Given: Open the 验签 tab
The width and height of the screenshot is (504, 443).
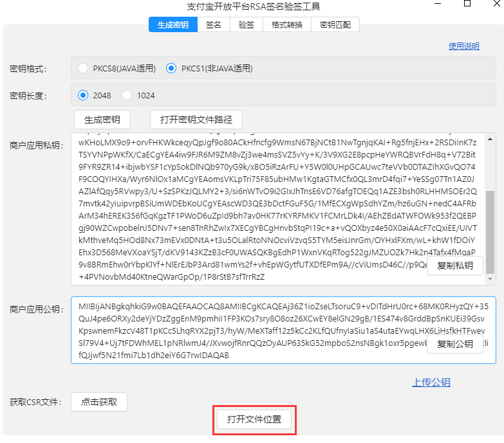Looking at the screenshot, I should 247,24.
